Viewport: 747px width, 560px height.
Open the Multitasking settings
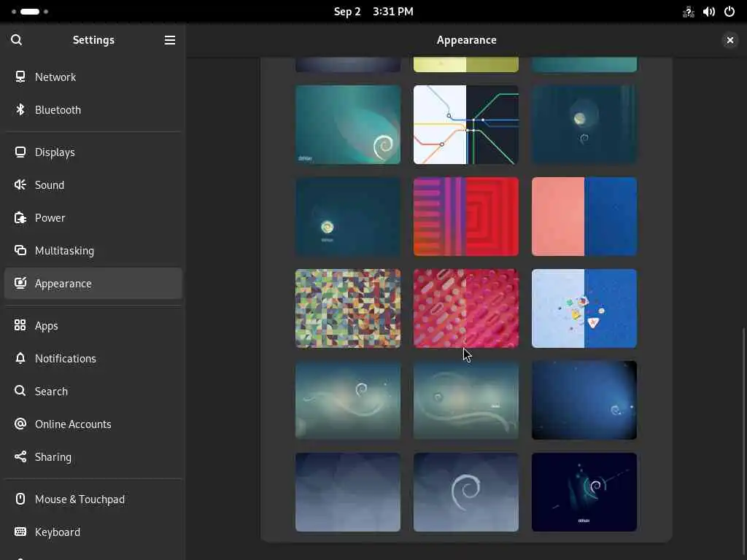coord(93,251)
